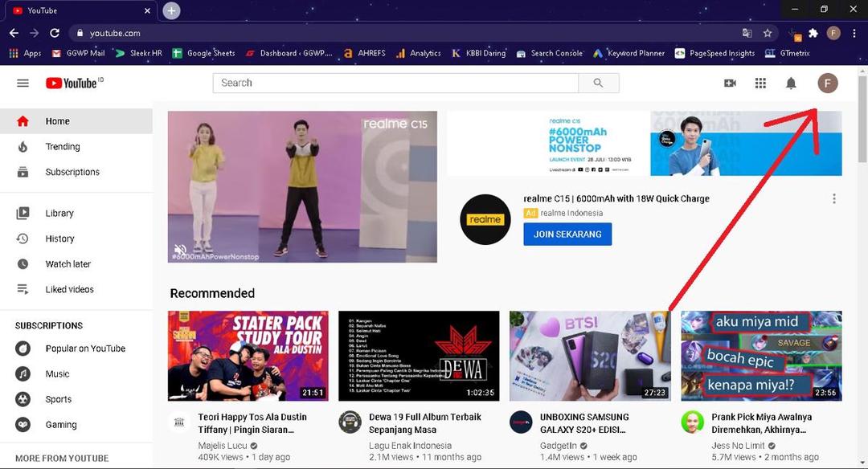The image size is (868, 469).
Task: Unmute the realme ad video
Action: tap(181, 250)
